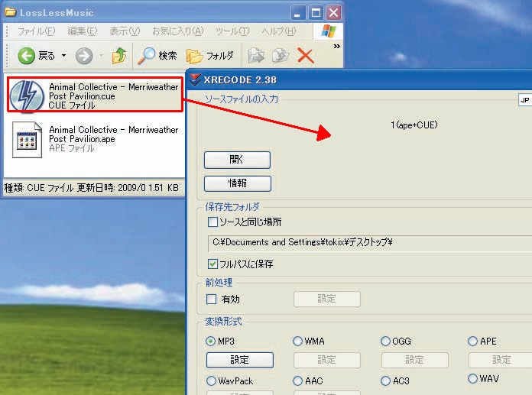The width and height of the screenshot is (532, 395).
Task: Click the LossLessMusic folder title bar icon
Action: (11, 12)
